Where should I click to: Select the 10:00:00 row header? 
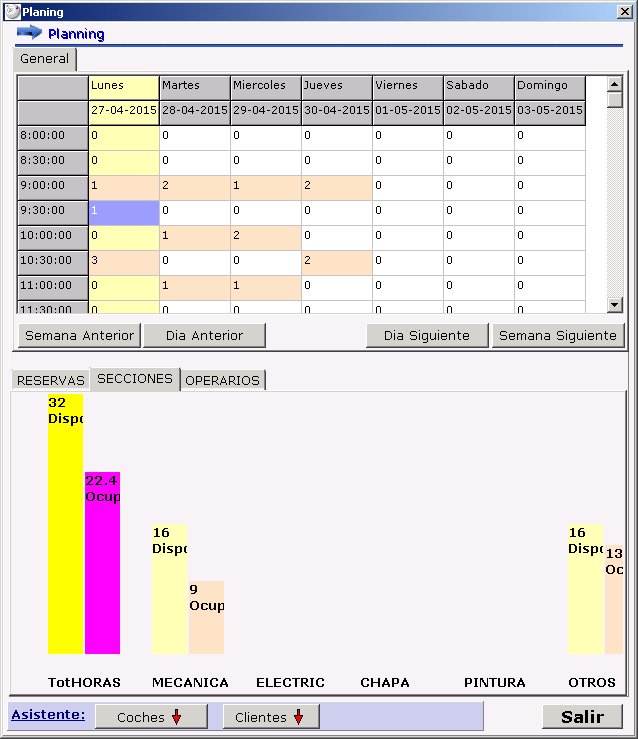53,238
